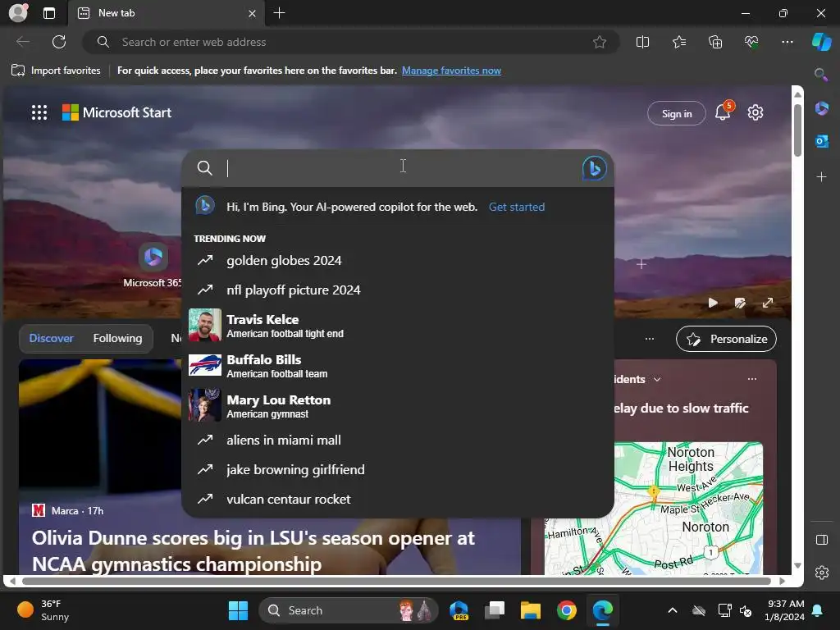Click the Sign in button
Screen dimensions: 840x630
tap(676, 113)
